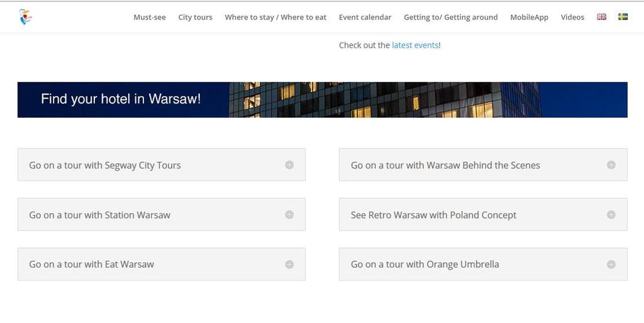Expand the Segway City Tours plus icon
Screen dimensions: 644x323
[x=289, y=165]
